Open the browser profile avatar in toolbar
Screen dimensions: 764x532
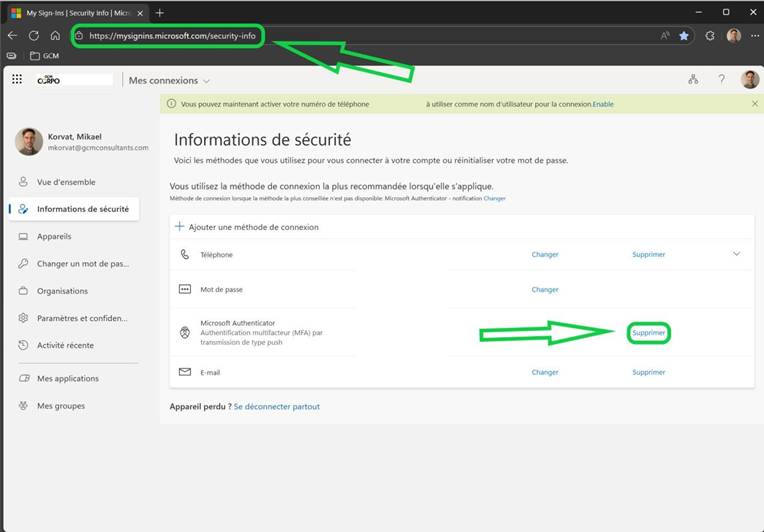point(733,36)
